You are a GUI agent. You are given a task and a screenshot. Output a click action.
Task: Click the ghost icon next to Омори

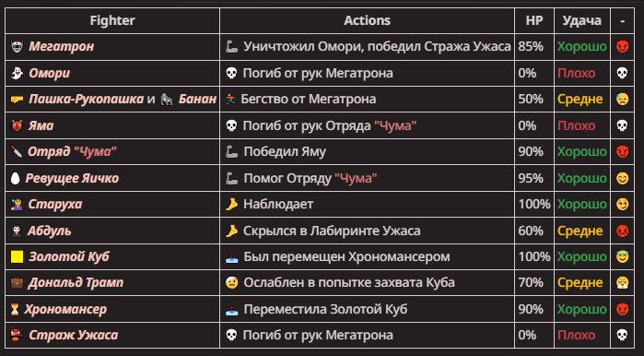click(x=17, y=73)
